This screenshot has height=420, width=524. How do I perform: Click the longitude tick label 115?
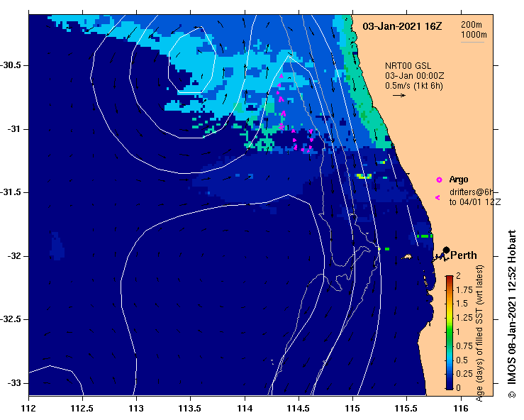(x=352, y=409)
